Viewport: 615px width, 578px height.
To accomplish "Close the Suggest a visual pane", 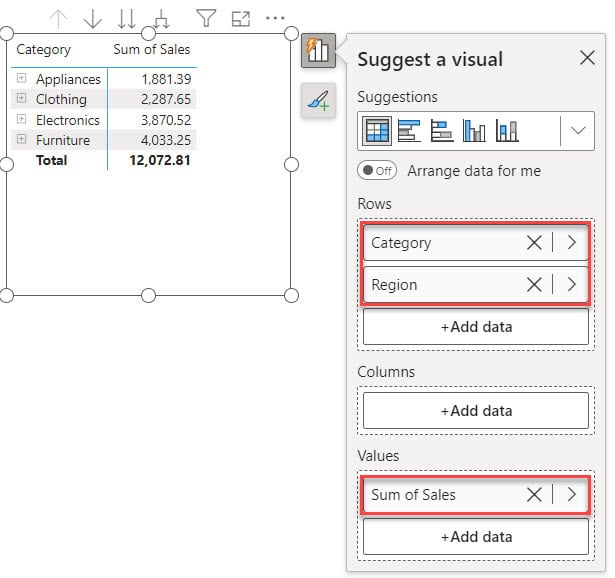I will pyautogui.click(x=587, y=58).
